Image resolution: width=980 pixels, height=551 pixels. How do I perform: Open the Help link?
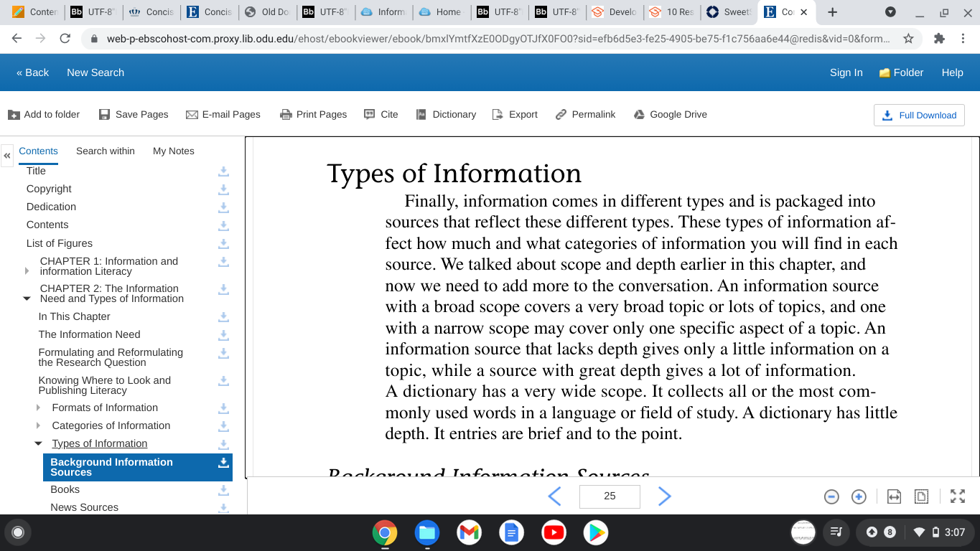coord(953,72)
